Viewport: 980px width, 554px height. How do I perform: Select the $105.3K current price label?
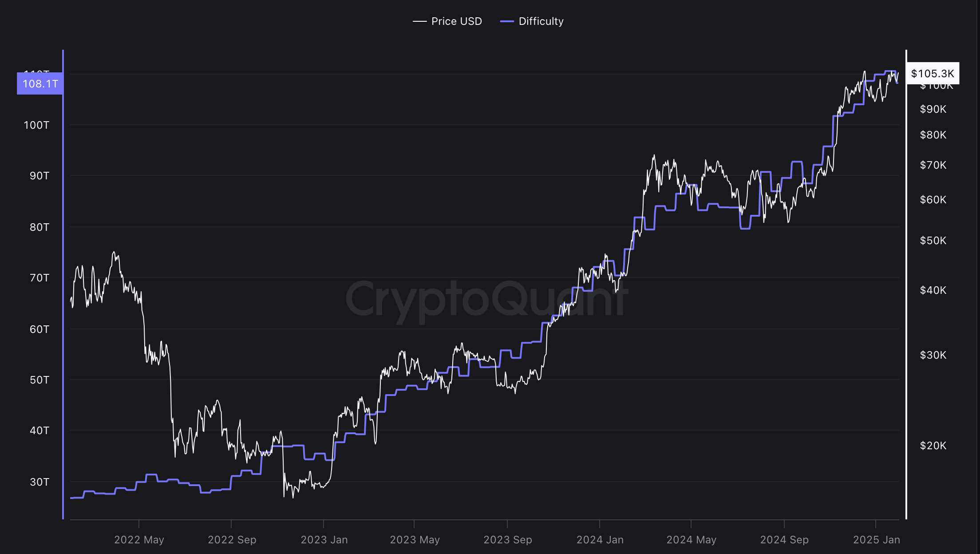coord(933,73)
